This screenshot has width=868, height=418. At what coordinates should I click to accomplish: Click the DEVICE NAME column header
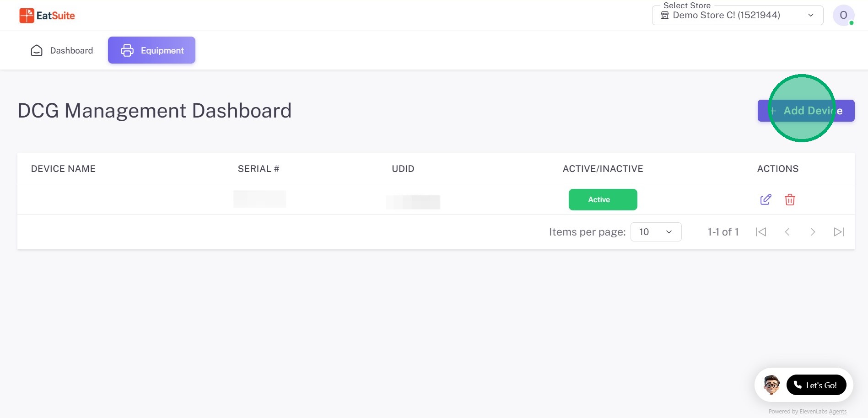pyautogui.click(x=63, y=169)
